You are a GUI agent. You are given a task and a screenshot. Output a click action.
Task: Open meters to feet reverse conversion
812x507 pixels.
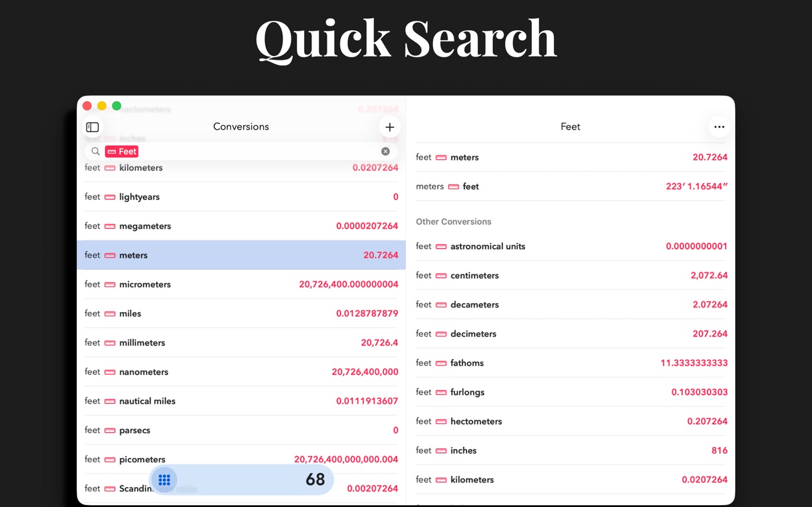(572, 186)
